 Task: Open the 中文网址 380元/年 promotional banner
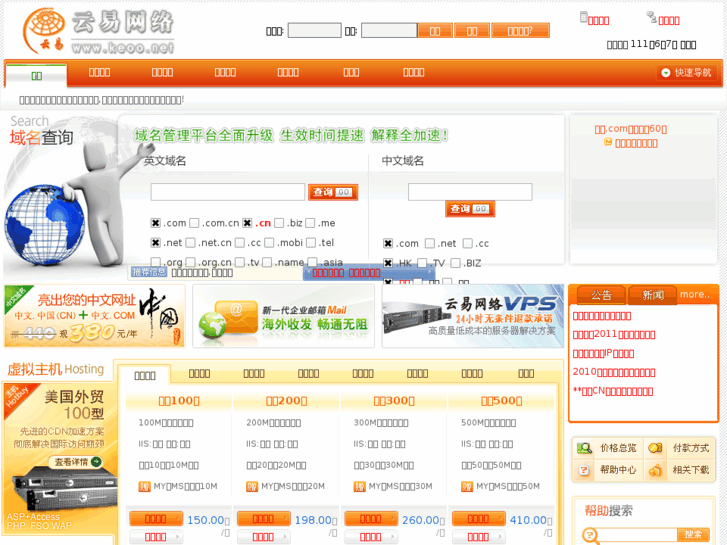click(95, 316)
